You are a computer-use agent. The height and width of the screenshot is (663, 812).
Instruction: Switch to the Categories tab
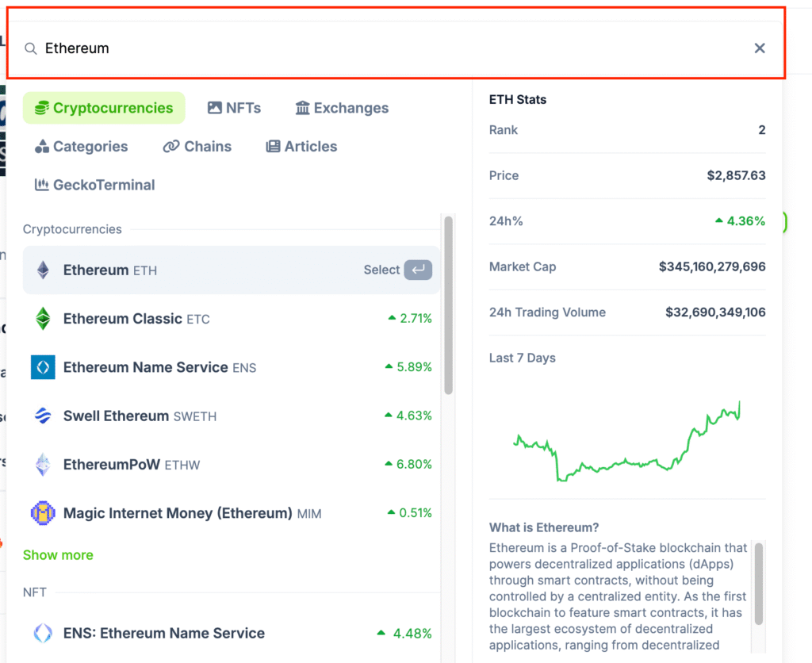tap(82, 147)
